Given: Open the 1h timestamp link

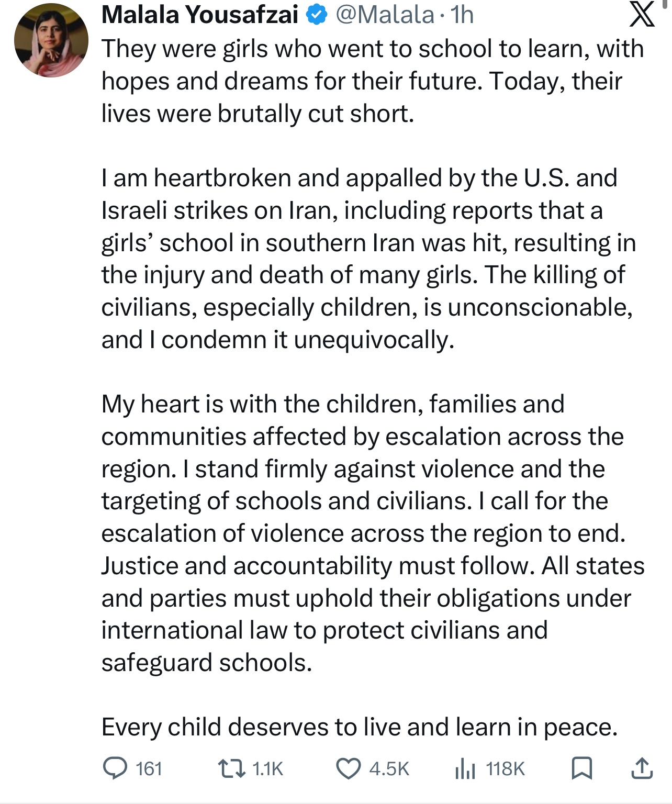Looking at the screenshot, I should click(x=463, y=15).
